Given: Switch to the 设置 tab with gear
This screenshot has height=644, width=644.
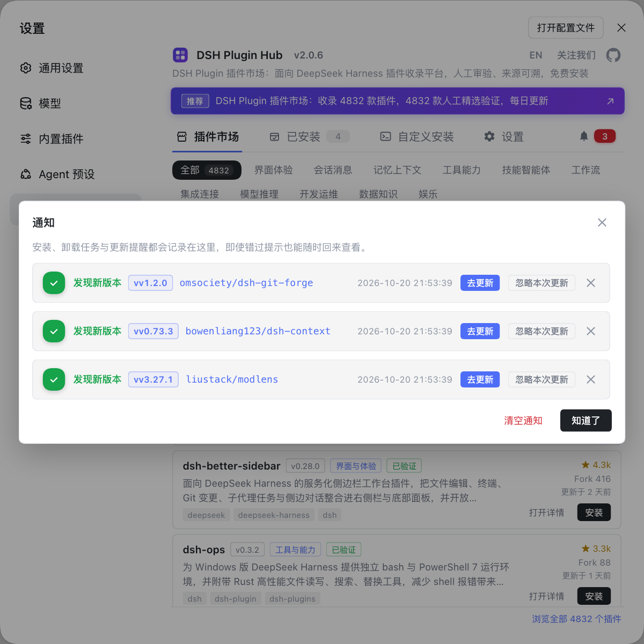Looking at the screenshot, I should tap(504, 137).
